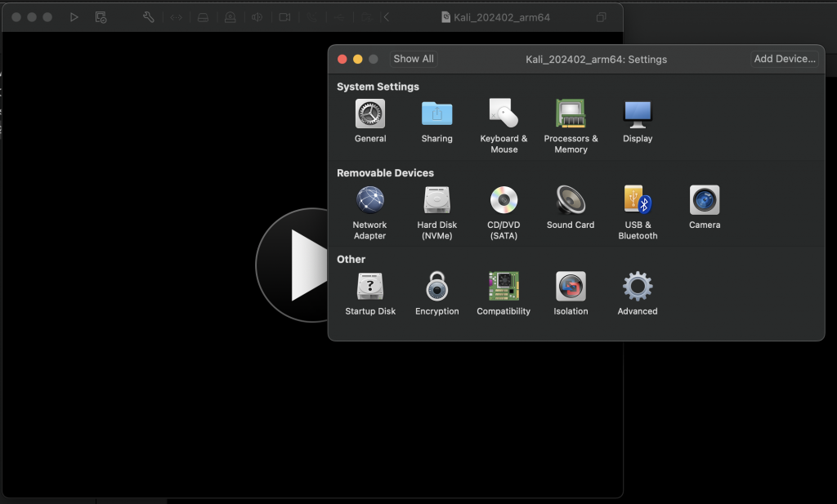The height and width of the screenshot is (504, 837).
Task: Open CD/DVD (SATA) settings
Action: (504, 212)
